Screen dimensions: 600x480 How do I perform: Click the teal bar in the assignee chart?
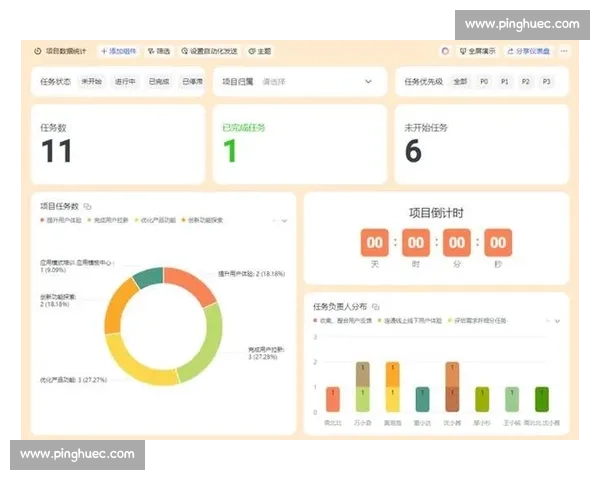(x=422, y=399)
